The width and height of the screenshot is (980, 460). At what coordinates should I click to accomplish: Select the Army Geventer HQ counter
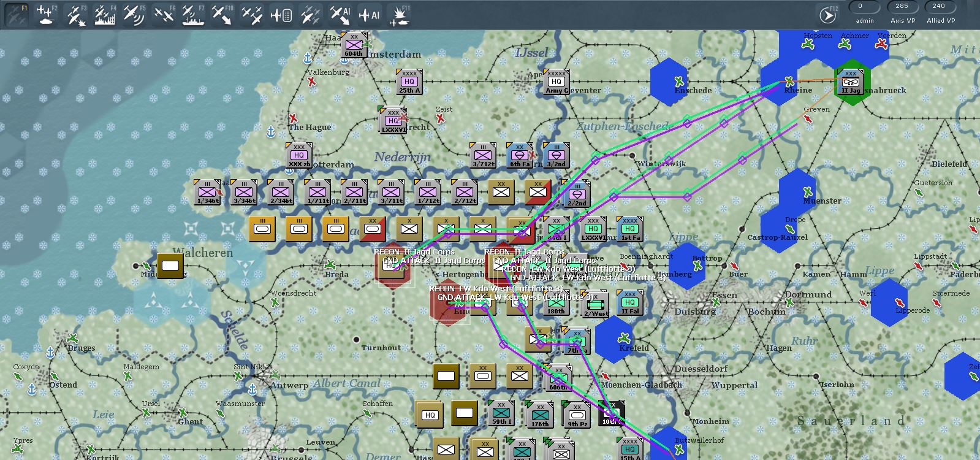pos(556,82)
